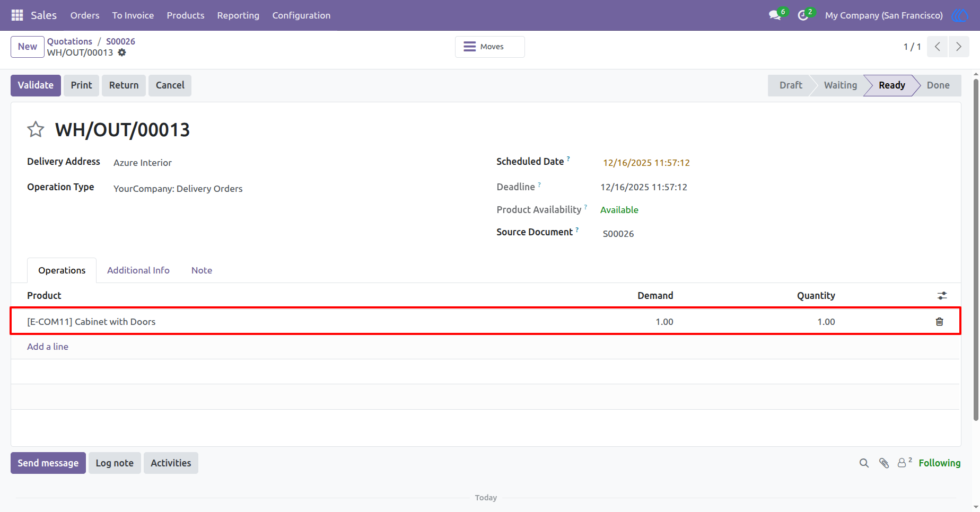980x512 pixels.
Task: Open the conversations chat icon
Action: pyautogui.click(x=775, y=15)
